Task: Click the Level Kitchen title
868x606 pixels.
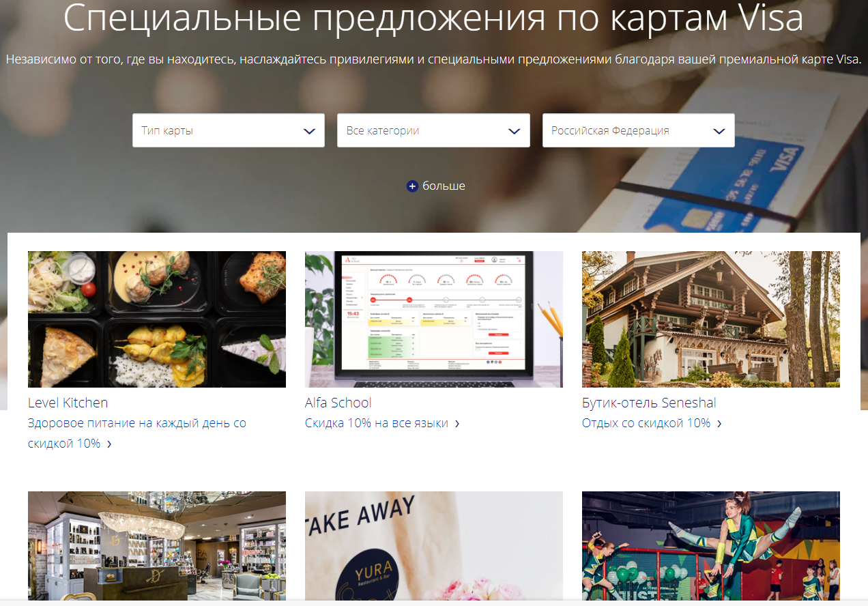Action: tap(68, 403)
